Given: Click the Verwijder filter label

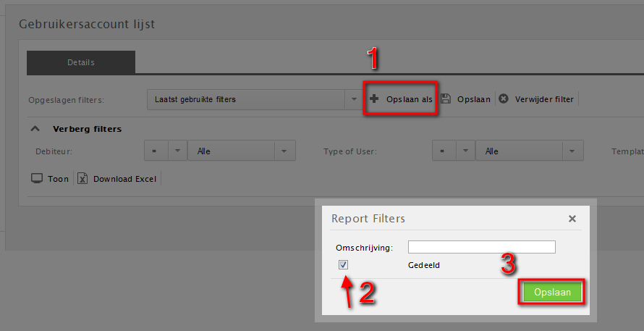Looking at the screenshot, I should (544, 99).
